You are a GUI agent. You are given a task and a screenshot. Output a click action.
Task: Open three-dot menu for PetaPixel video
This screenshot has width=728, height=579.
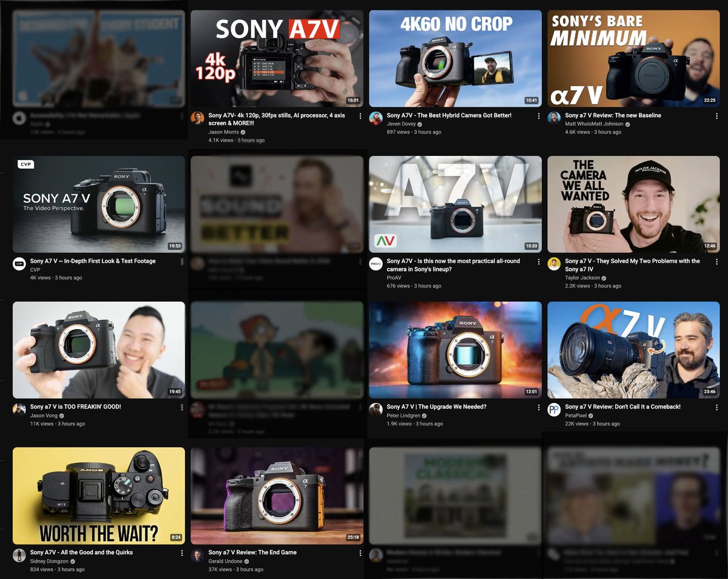[x=717, y=407]
